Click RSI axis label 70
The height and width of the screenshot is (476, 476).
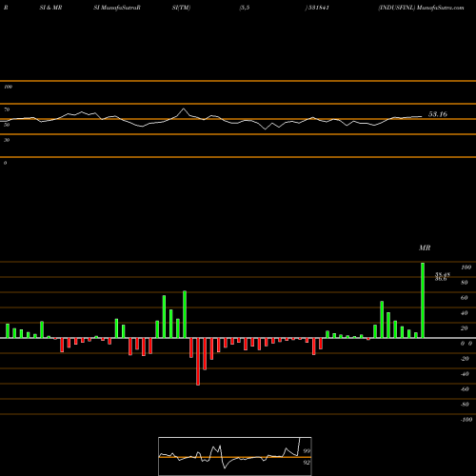click(7, 109)
